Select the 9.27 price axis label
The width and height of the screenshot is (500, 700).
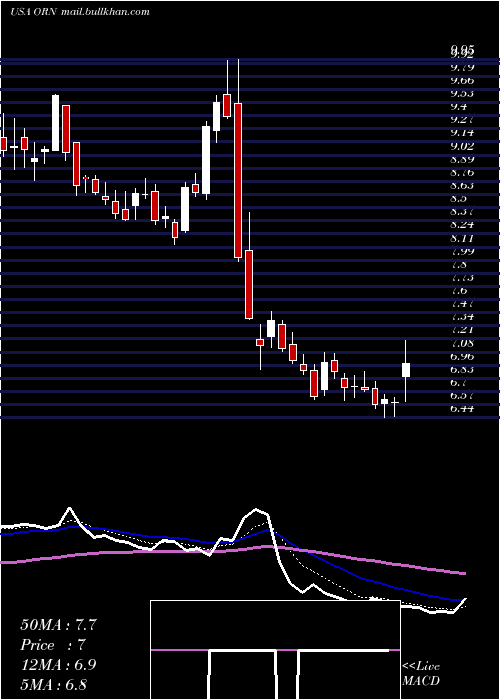pos(462,120)
